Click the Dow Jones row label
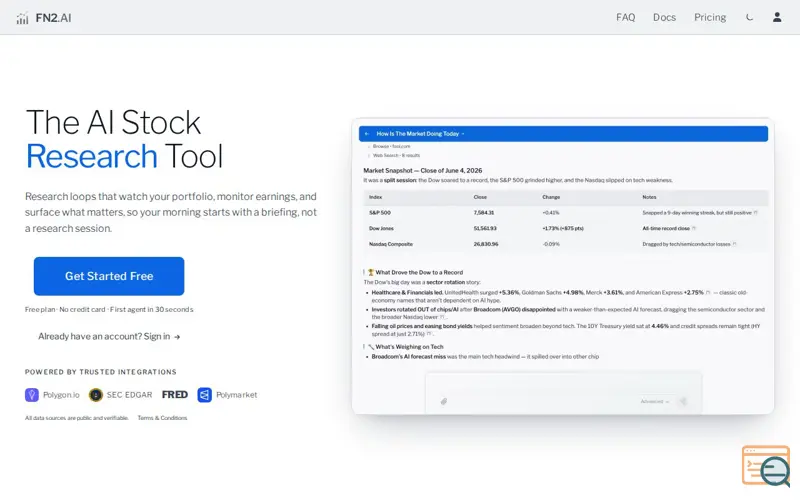 [381, 229]
